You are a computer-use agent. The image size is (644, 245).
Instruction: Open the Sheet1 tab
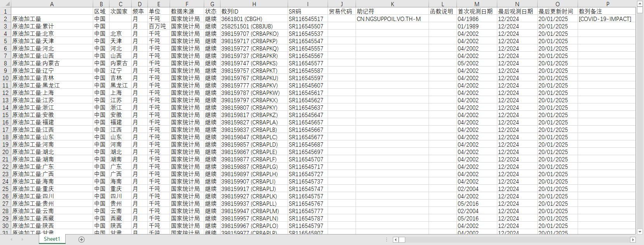pyautogui.click(x=52, y=239)
